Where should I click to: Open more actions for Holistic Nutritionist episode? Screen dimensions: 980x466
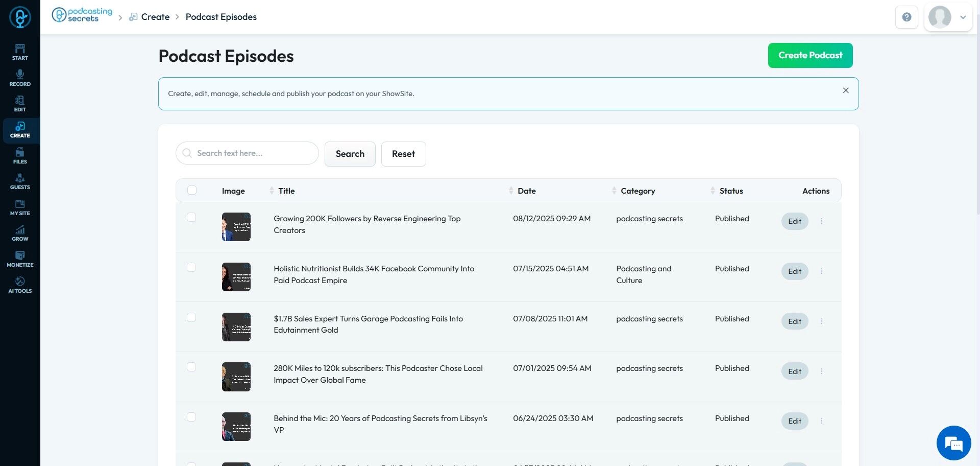pos(821,271)
